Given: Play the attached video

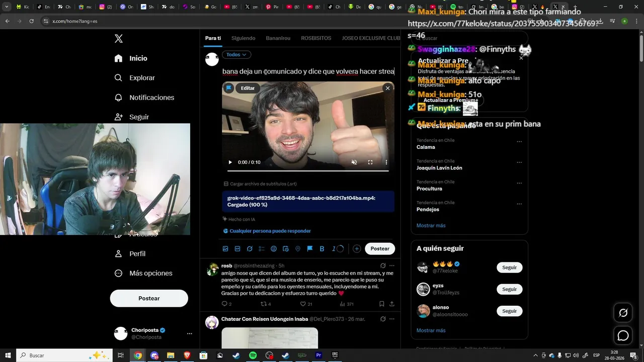Looking at the screenshot, I should coord(230,162).
